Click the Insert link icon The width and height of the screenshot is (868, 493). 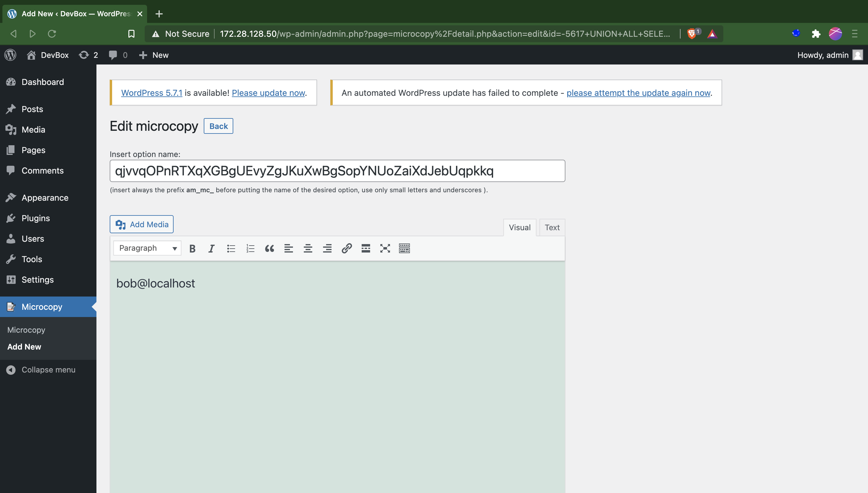[x=346, y=248]
